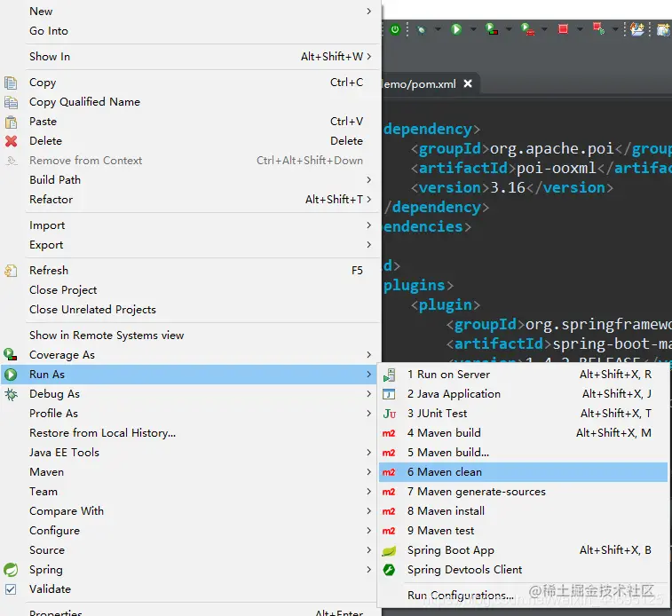Click the Java Application icon in submenu
Viewport: 672px width, 616px height.
tap(389, 394)
